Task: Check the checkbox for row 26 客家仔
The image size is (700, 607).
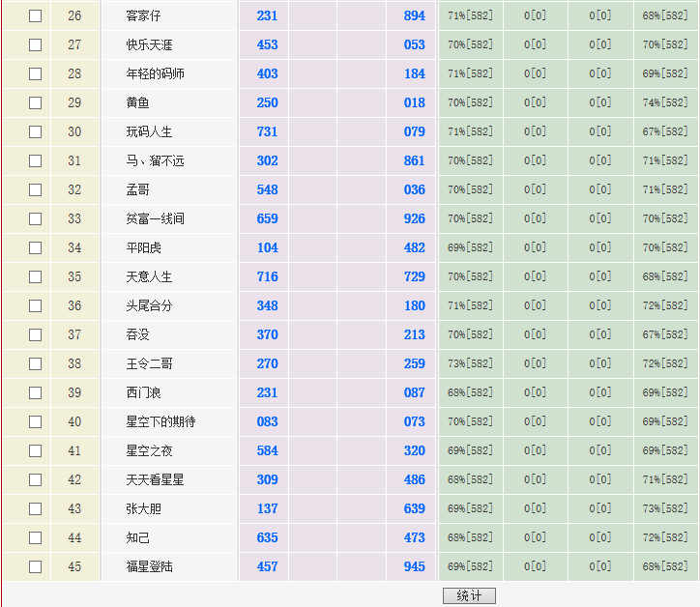Action: [36, 16]
